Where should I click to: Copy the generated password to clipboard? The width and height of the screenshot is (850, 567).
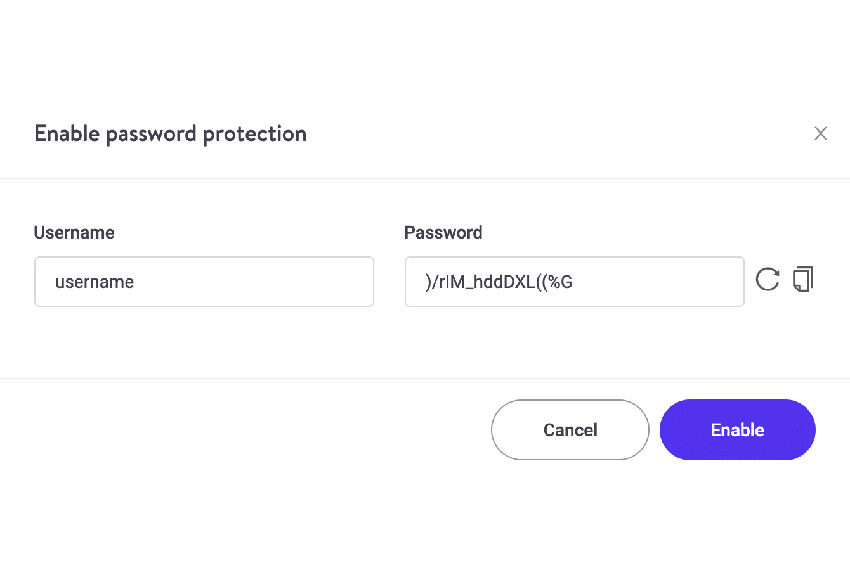(803, 280)
